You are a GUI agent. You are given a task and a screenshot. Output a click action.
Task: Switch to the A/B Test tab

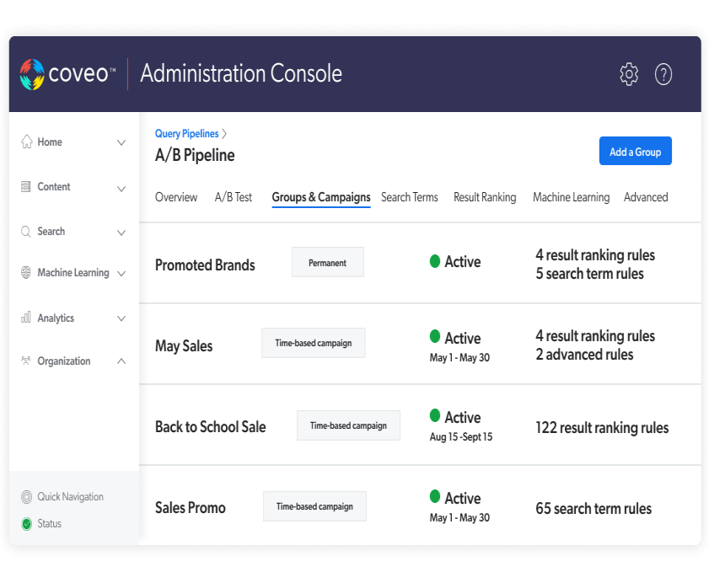coord(234,197)
